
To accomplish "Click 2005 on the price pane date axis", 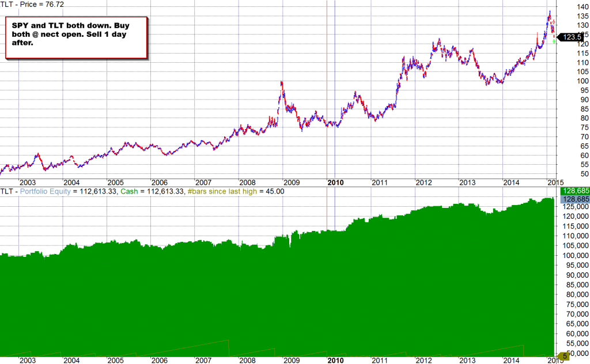I will [x=115, y=183].
